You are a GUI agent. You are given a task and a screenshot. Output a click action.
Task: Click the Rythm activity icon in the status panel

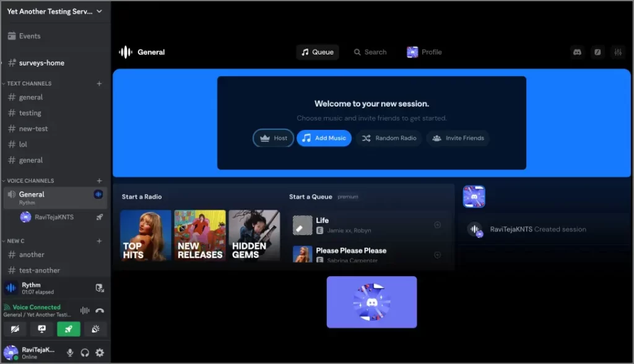pyautogui.click(x=11, y=288)
